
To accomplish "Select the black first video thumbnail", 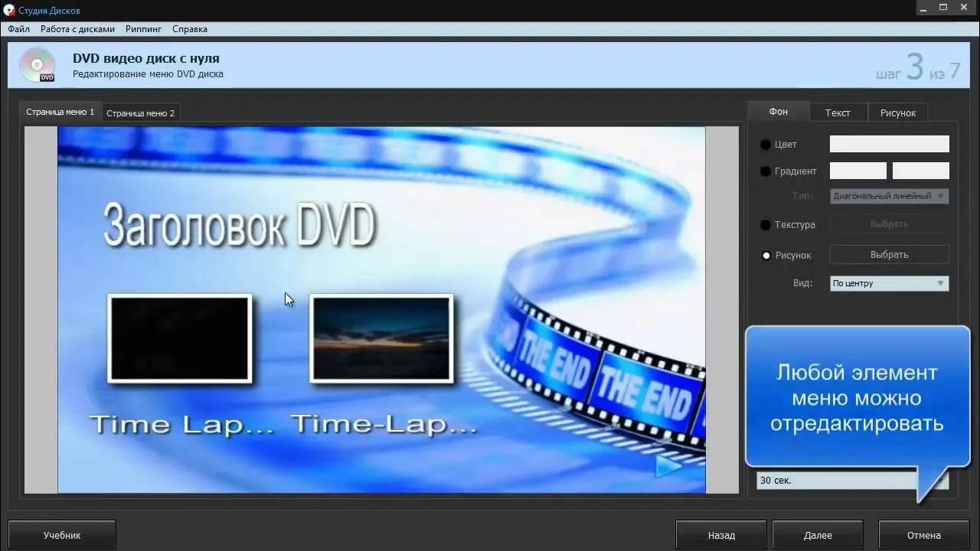I will 180,338.
